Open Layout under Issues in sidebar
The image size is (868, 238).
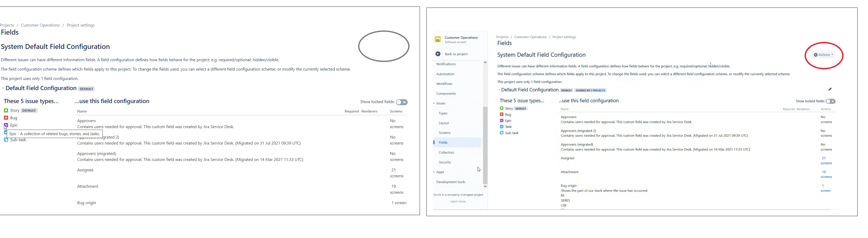point(444,123)
